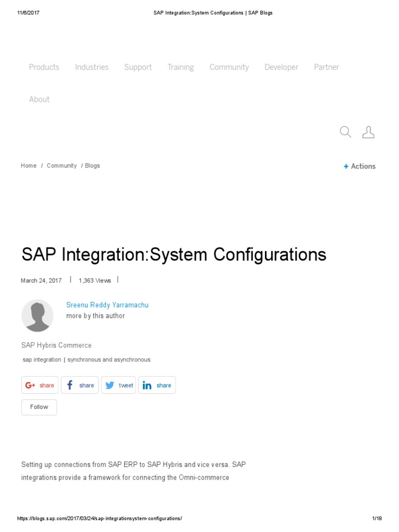Share post via Facebook button
This screenshot has height=532, width=399.
pyautogui.click(x=79, y=385)
